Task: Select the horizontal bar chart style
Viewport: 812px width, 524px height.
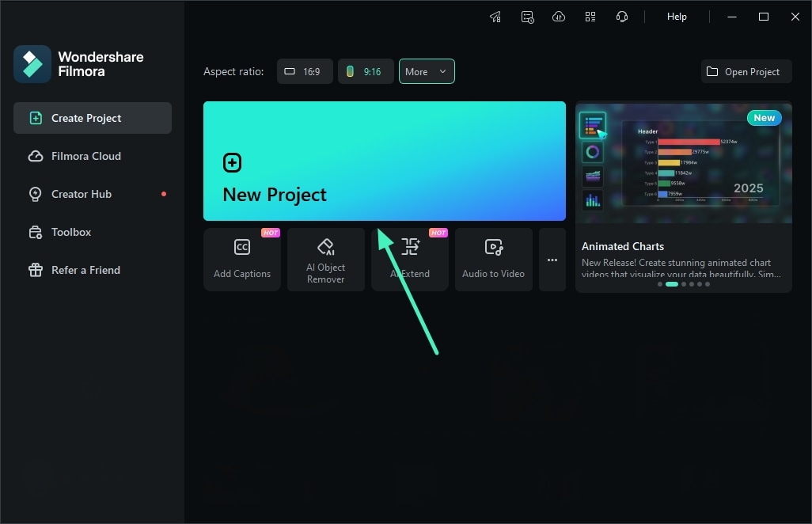Action: coord(592,125)
